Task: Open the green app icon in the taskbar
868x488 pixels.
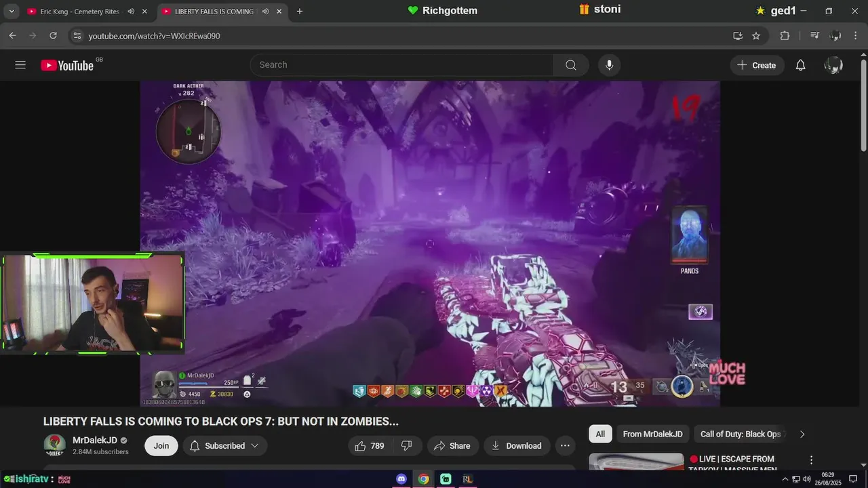Action: (x=446, y=479)
